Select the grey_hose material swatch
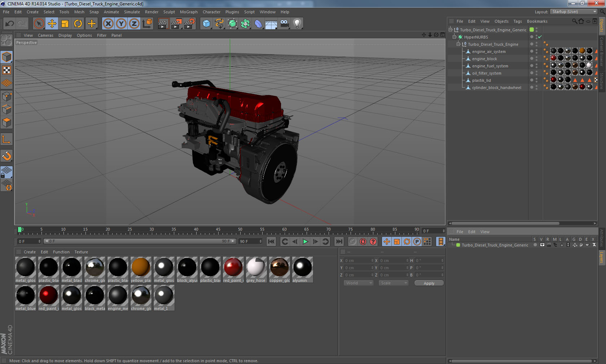 point(256,270)
